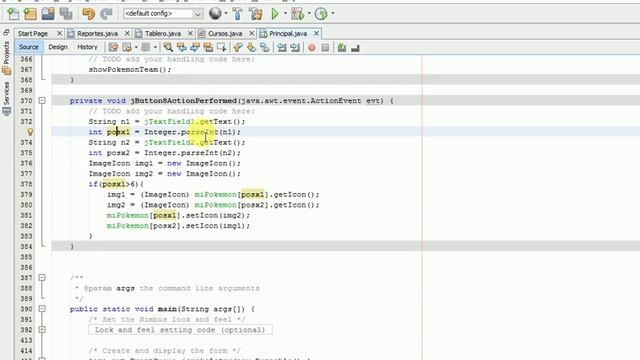
Task: Click the Shift Line Right icon
Action: click(295, 48)
